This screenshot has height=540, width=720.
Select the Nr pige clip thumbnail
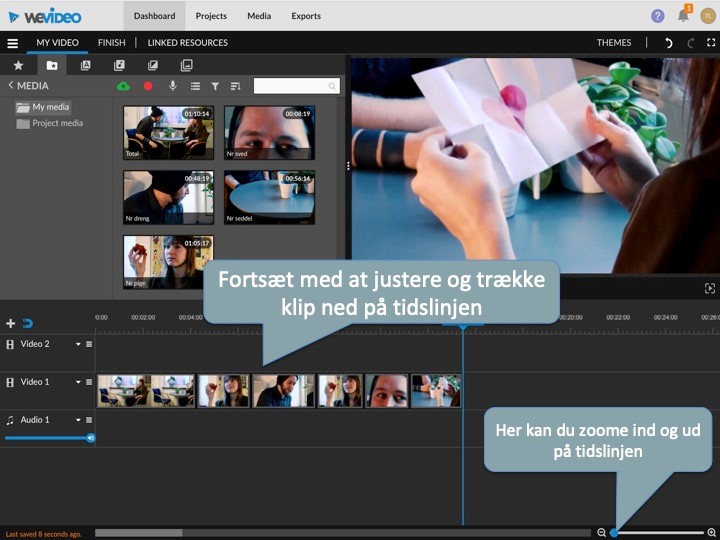(x=169, y=262)
